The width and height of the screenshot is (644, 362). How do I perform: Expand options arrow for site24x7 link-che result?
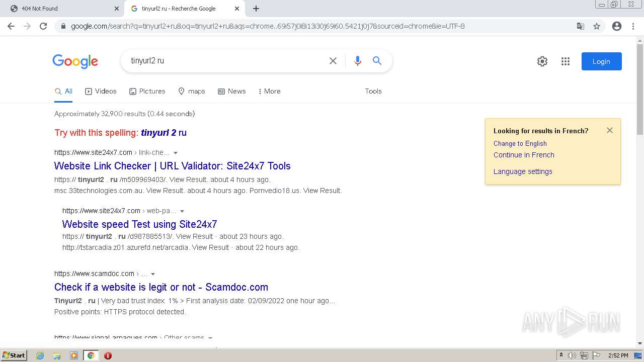[176, 153]
